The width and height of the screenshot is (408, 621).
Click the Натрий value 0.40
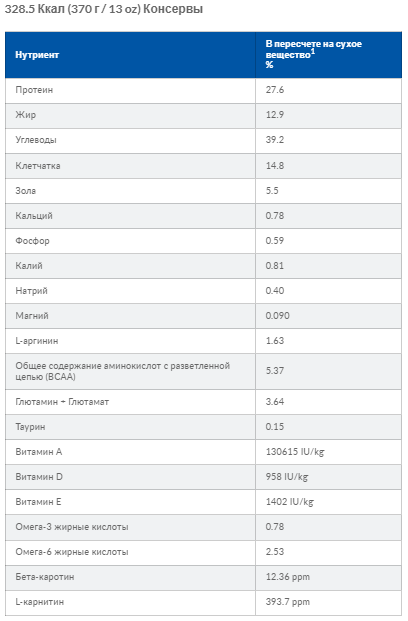pyautogui.click(x=275, y=291)
